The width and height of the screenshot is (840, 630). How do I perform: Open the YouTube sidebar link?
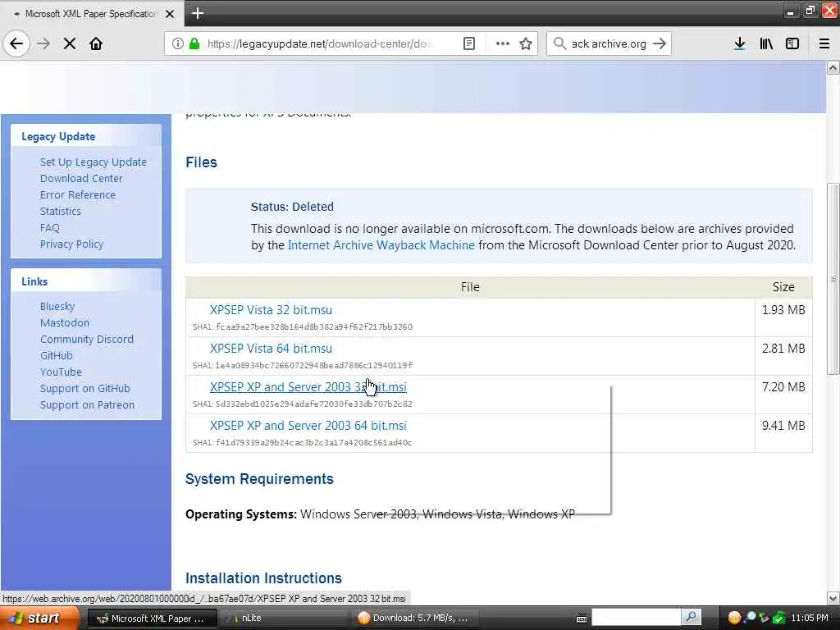61,372
